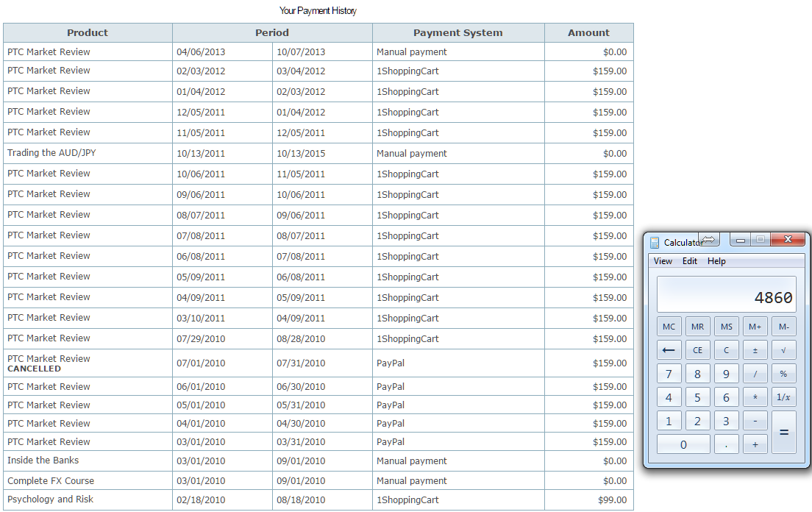The image size is (812, 512).
Task: Click calculator digit 4
Action: click(669, 397)
